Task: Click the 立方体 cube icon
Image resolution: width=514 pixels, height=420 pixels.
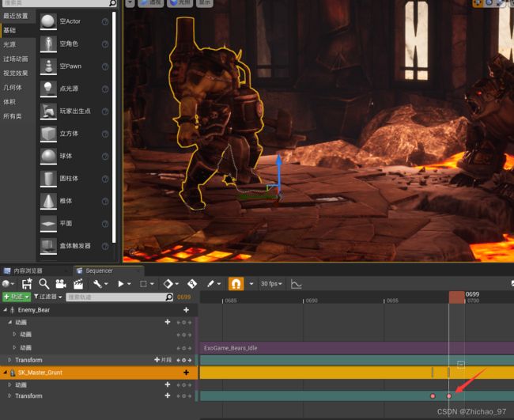Action: (x=48, y=134)
